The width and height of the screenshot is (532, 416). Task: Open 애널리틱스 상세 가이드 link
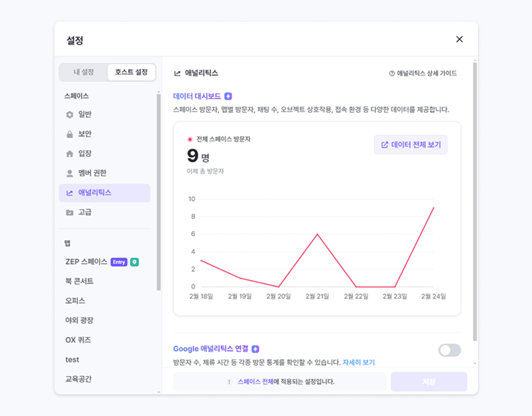click(422, 74)
